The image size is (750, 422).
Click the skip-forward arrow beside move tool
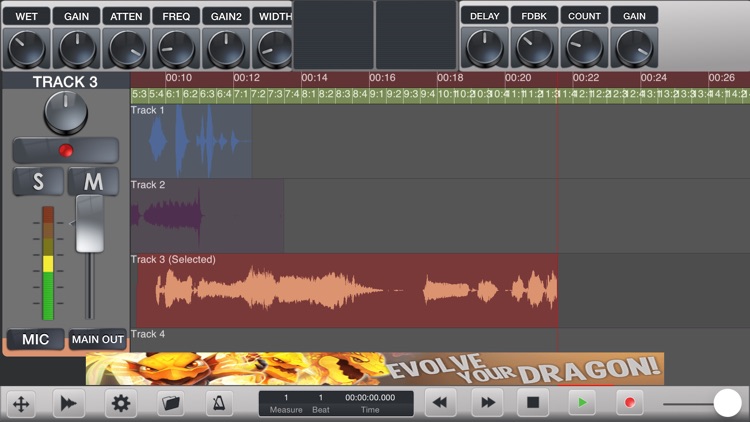click(69, 403)
